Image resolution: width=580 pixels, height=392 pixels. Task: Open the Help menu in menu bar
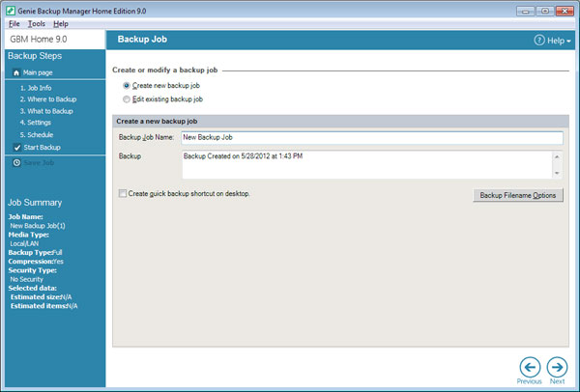click(x=61, y=24)
